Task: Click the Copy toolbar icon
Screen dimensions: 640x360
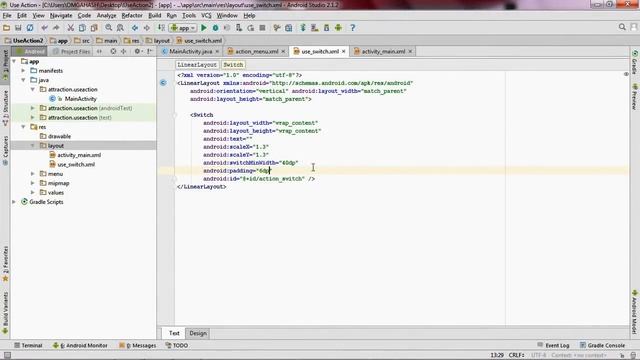Action: point(82,28)
